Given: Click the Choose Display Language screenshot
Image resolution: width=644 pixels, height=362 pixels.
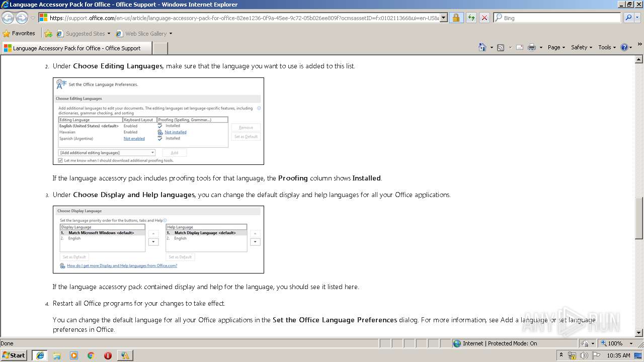Looking at the screenshot, I should 158,239.
